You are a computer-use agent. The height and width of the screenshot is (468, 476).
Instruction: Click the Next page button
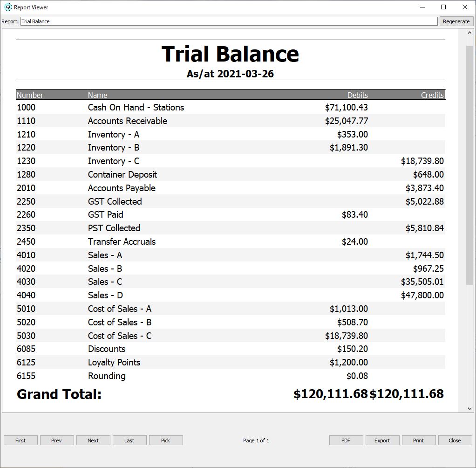click(x=93, y=440)
